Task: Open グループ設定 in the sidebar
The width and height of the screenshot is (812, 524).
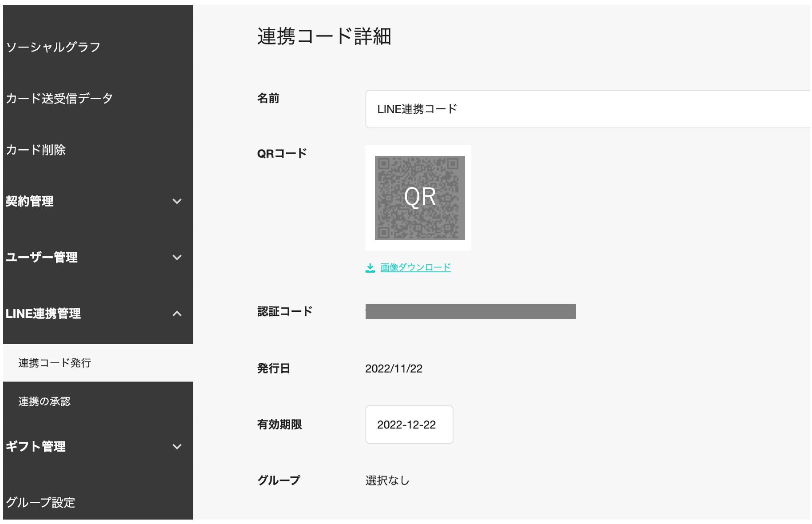Action: coord(40,502)
